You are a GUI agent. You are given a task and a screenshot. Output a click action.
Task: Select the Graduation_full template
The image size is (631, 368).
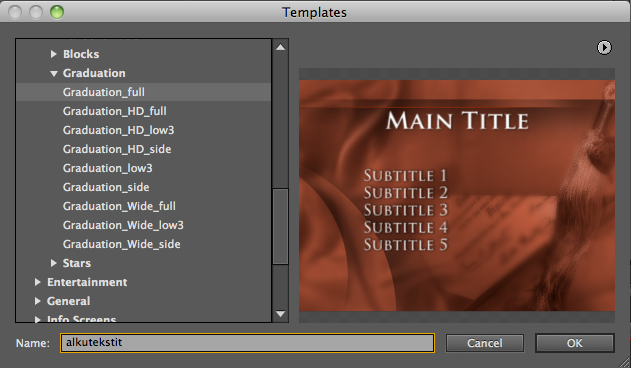[144, 92]
